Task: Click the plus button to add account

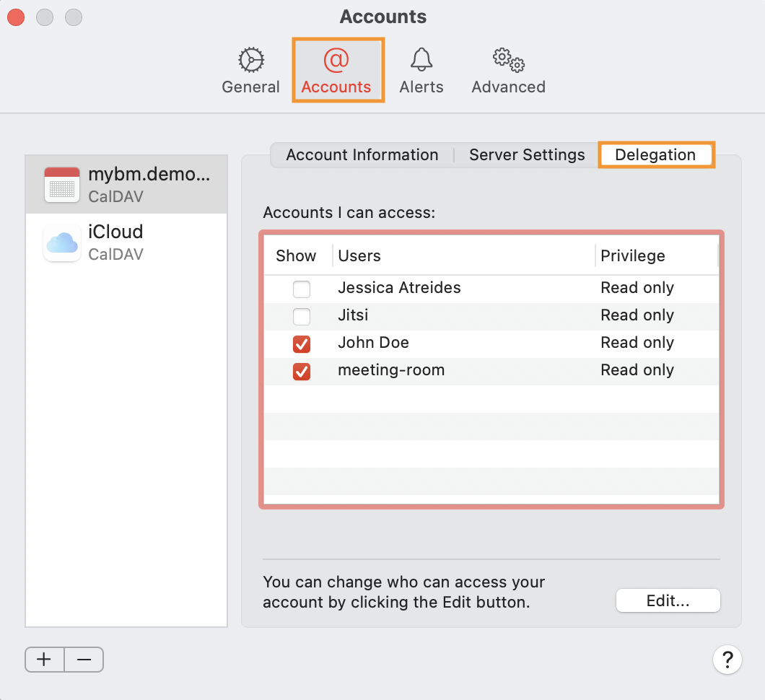Action: (45, 660)
